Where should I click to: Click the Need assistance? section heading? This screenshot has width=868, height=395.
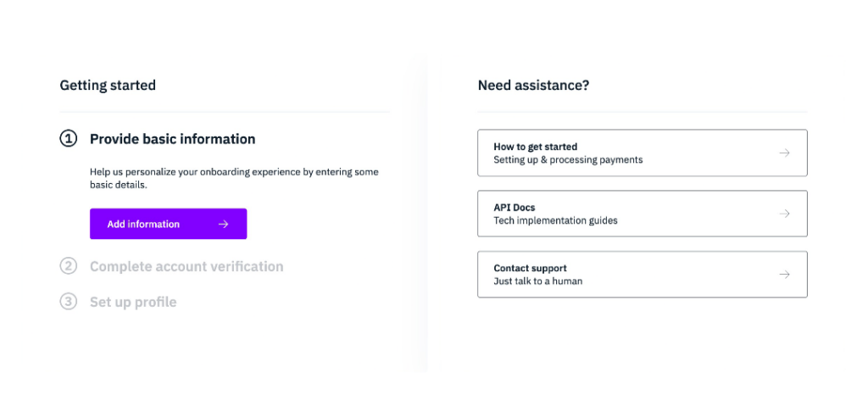click(x=533, y=86)
